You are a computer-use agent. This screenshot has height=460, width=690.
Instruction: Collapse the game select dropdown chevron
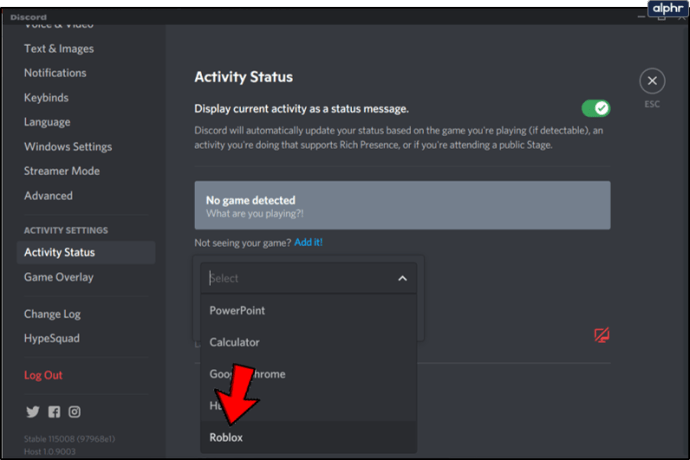pos(402,278)
